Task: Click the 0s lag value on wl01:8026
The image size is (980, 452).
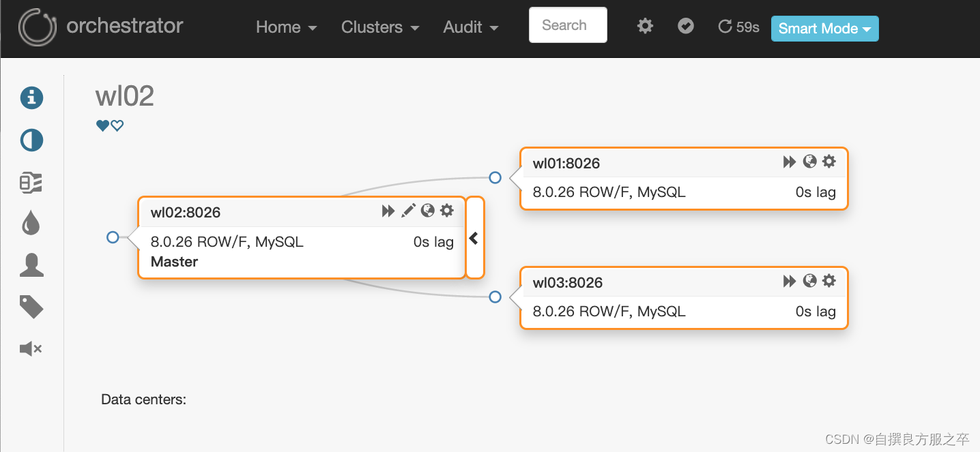Action: coord(816,192)
